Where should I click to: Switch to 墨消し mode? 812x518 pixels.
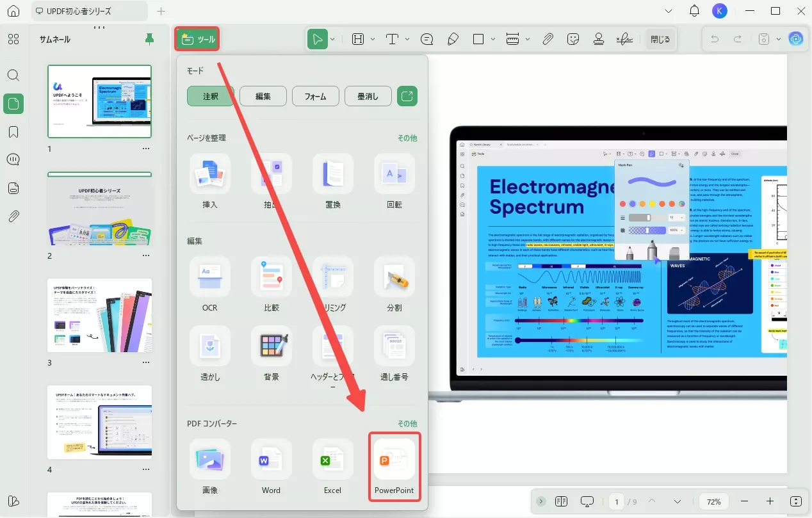click(x=368, y=96)
